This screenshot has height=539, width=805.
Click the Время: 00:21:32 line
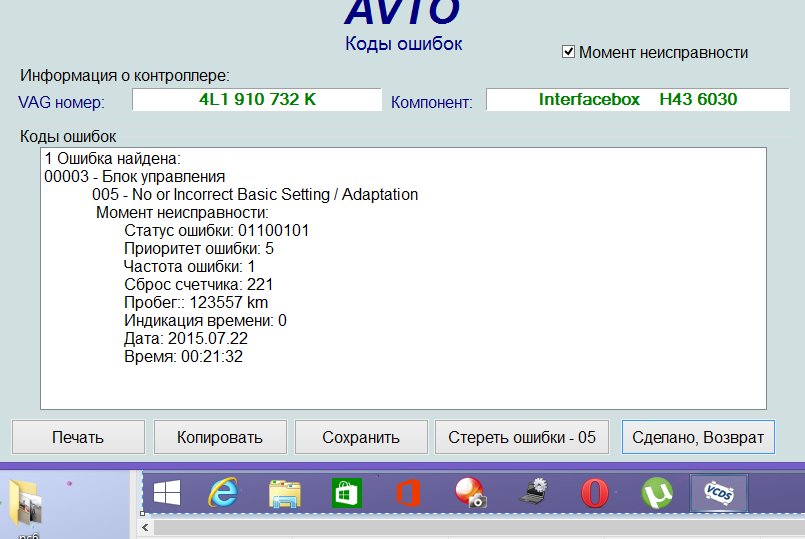click(x=183, y=356)
